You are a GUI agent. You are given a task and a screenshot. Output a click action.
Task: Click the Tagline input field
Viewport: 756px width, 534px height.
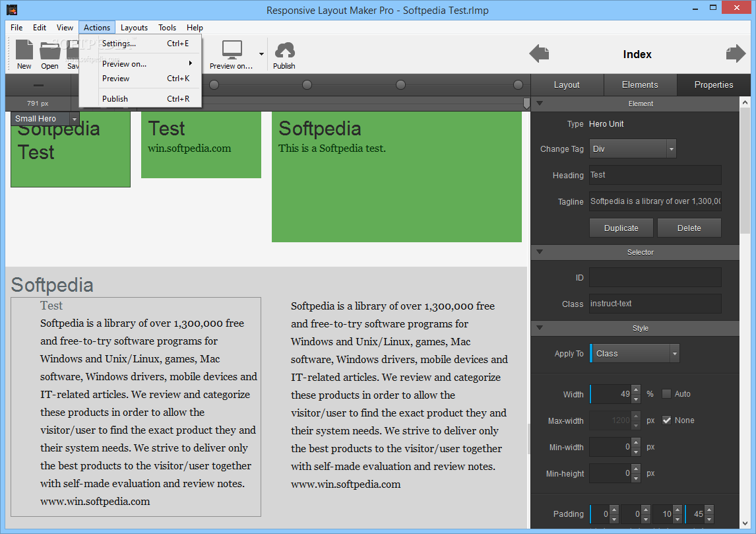point(655,201)
